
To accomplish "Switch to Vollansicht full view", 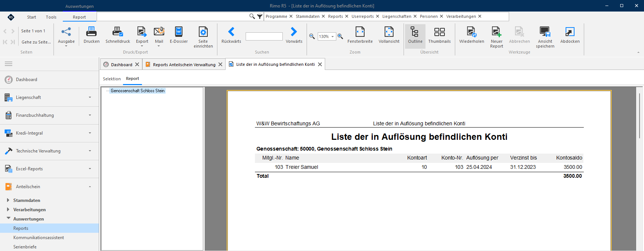I will (x=389, y=36).
